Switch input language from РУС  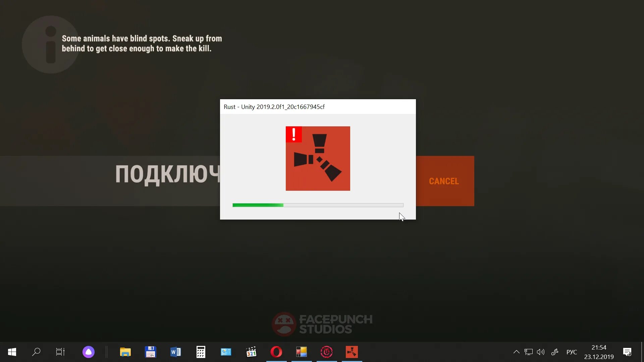coord(572,352)
